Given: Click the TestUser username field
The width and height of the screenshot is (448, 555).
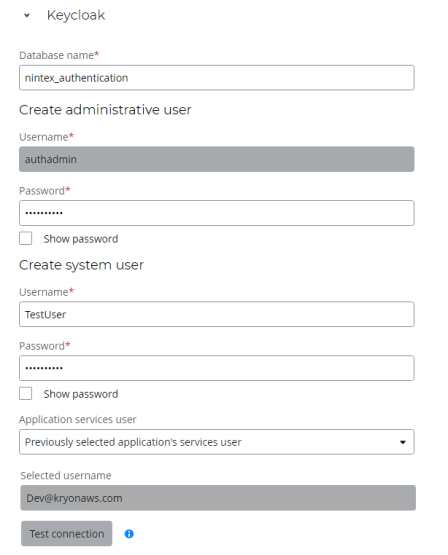Looking at the screenshot, I should 217,314.
